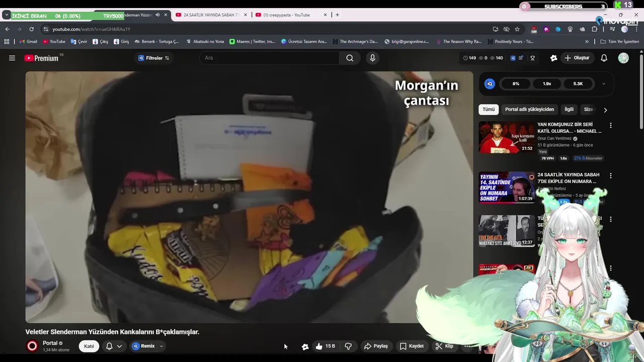Open the Çevir bookmark

79,42
